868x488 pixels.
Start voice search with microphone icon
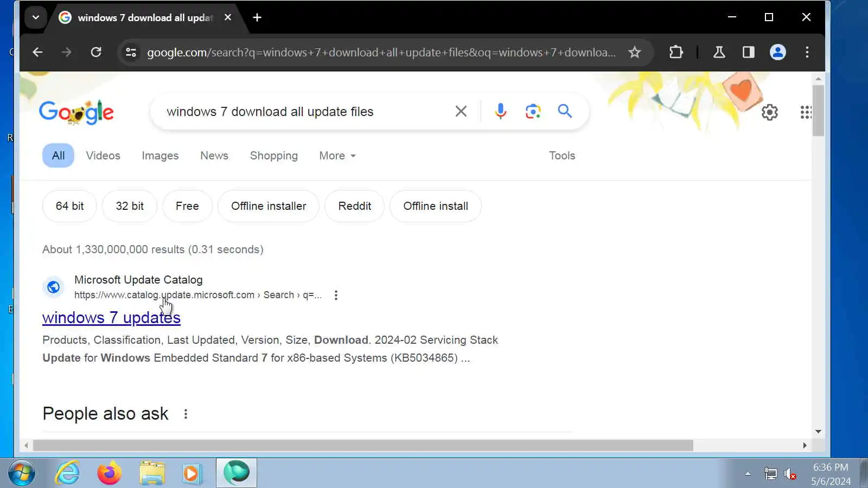500,111
